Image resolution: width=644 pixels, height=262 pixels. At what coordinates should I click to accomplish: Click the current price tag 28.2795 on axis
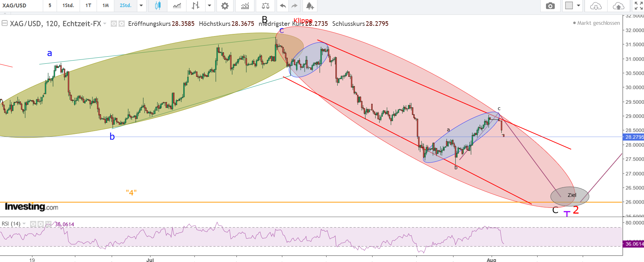click(634, 137)
